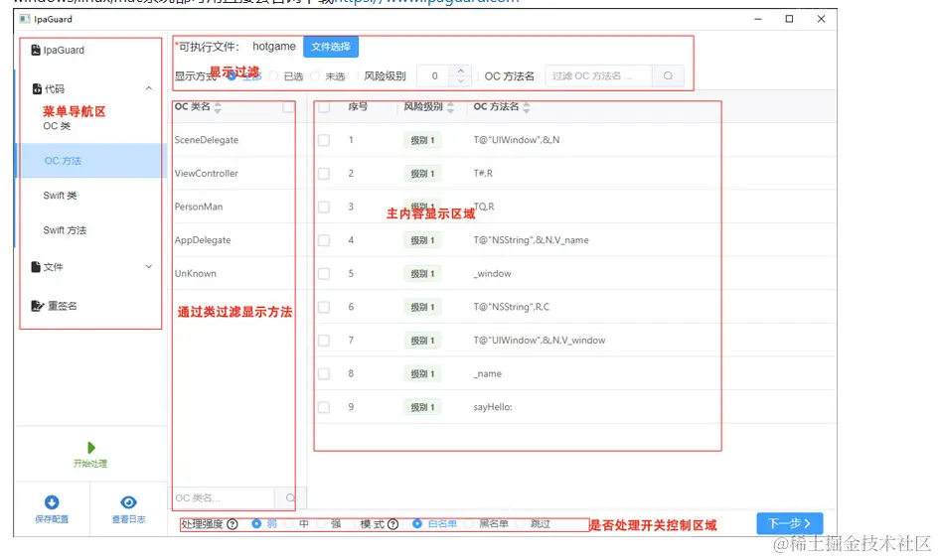Select 中 processing strength radio

tap(289, 524)
